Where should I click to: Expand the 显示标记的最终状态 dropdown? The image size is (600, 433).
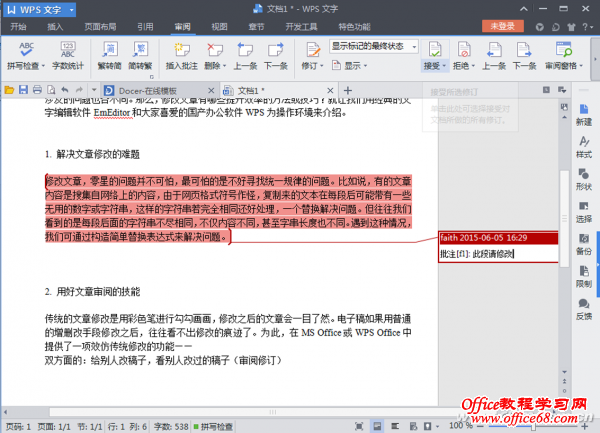tap(411, 46)
